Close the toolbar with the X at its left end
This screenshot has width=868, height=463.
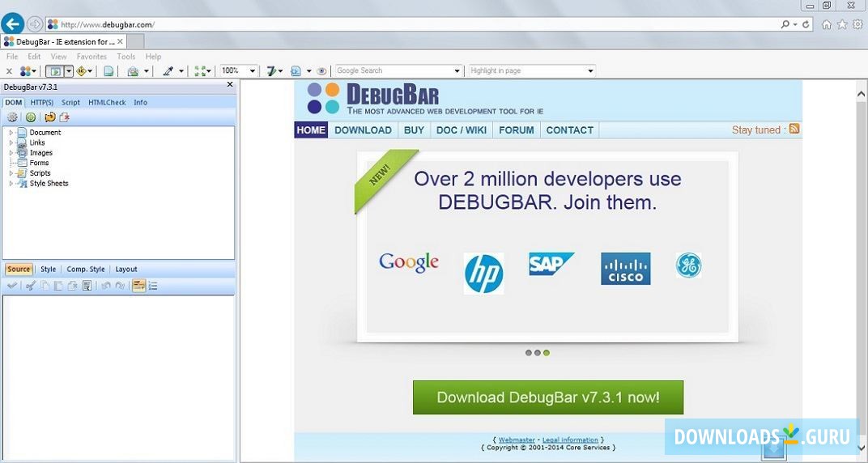[9, 70]
